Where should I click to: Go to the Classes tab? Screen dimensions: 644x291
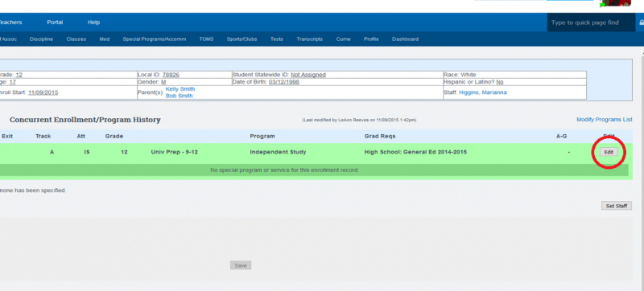(x=76, y=39)
